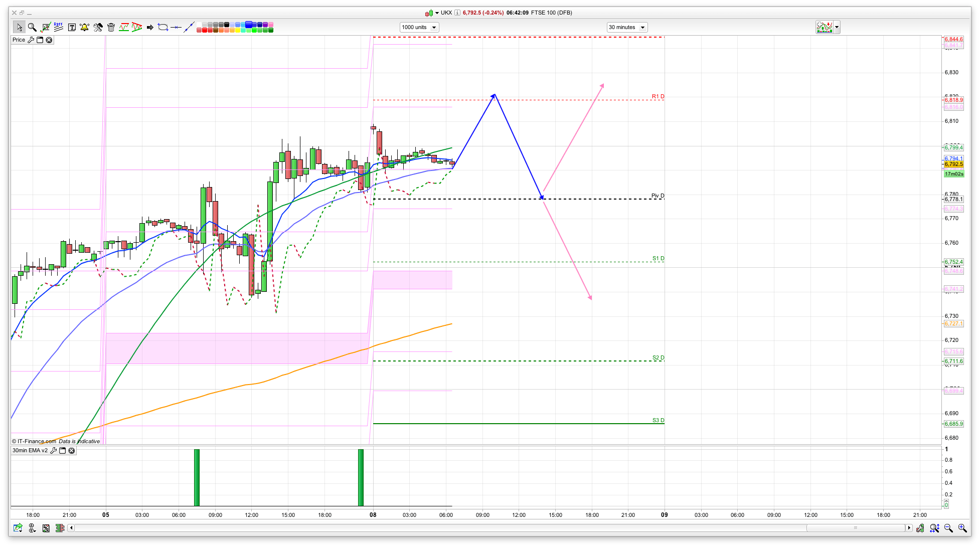Pick the black color swatch

point(227,24)
